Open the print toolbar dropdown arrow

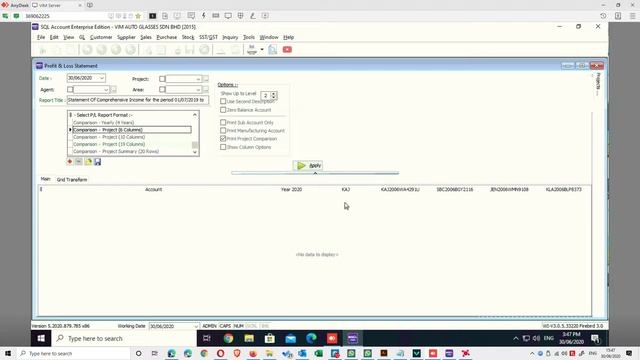pyautogui.click(x=262, y=49)
